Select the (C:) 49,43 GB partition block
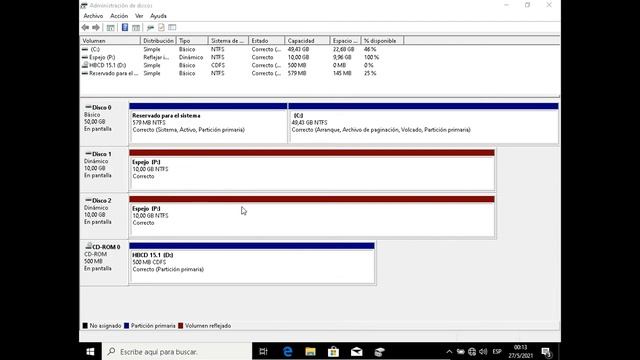 423,123
